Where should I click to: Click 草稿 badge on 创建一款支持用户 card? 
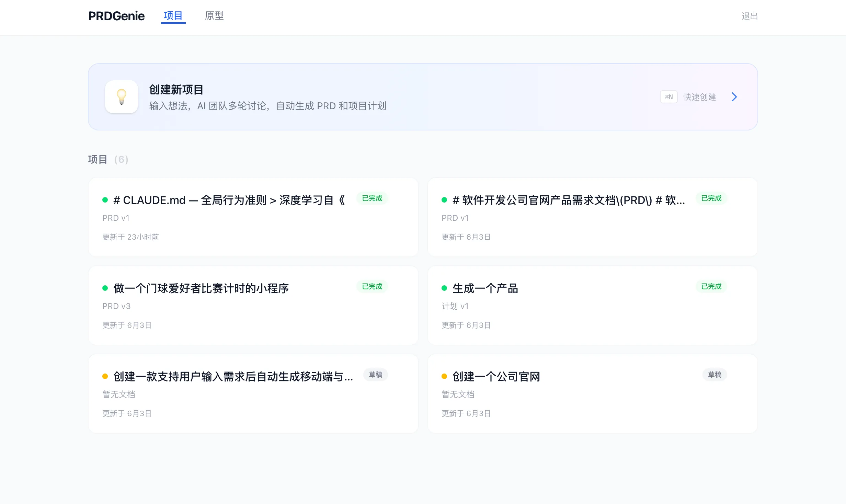[x=376, y=375]
